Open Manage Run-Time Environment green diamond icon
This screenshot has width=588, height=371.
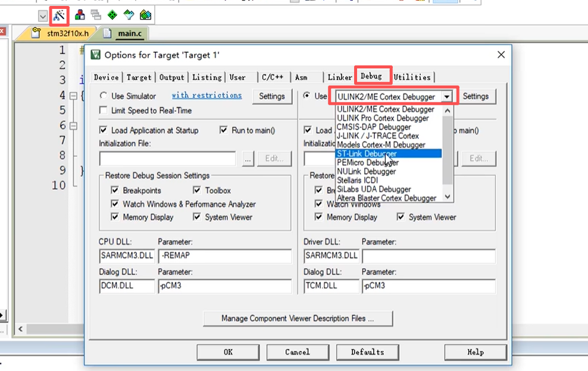(112, 15)
